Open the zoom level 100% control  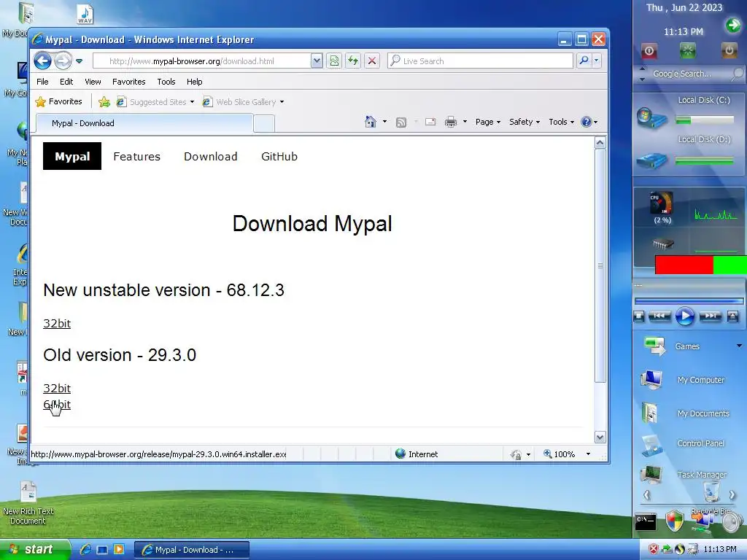[567, 454]
